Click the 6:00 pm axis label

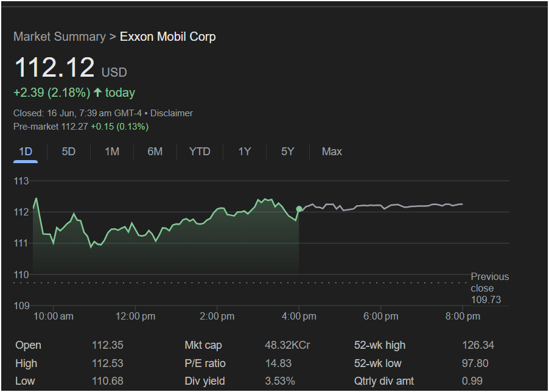point(380,317)
